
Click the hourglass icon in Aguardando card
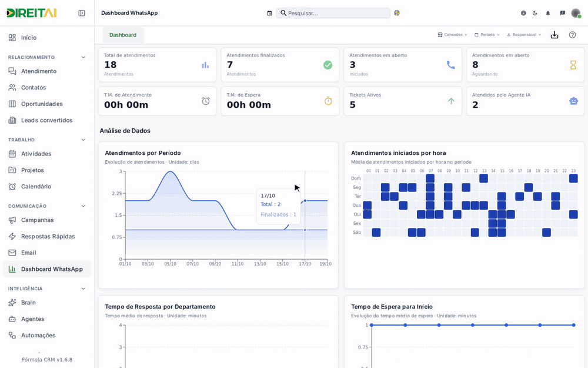tap(573, 65)
